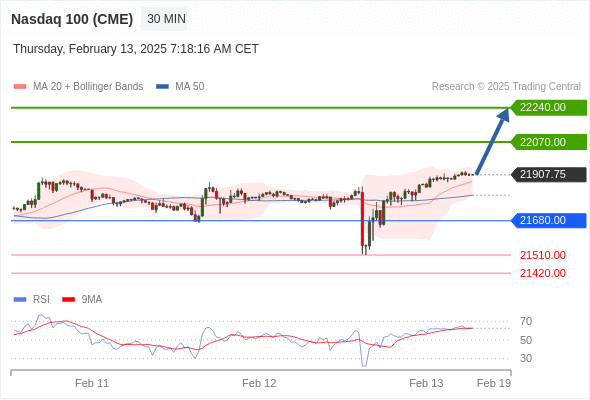
Task: Click the 21510.00 support level label
Action: coord(543,255)
